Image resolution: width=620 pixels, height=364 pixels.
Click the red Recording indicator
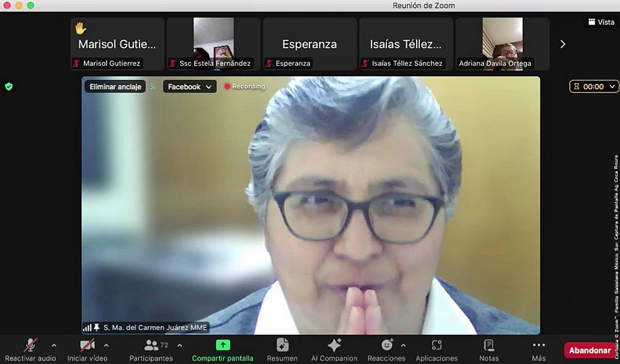click(x=244, y=86)
